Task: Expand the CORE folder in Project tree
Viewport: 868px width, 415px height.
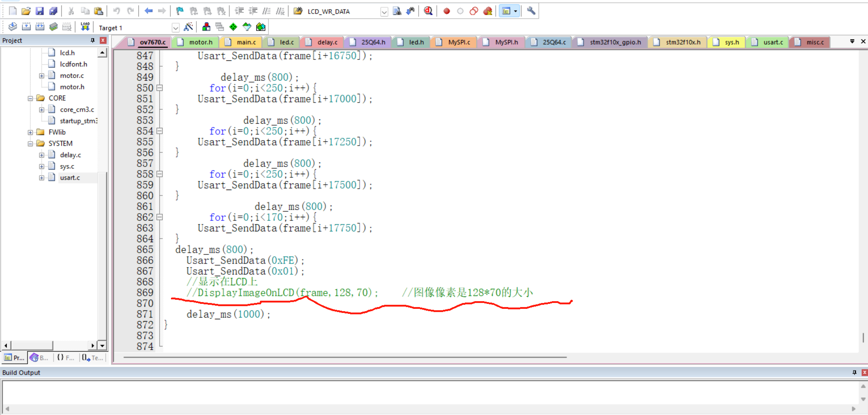Action: point(30,98)
